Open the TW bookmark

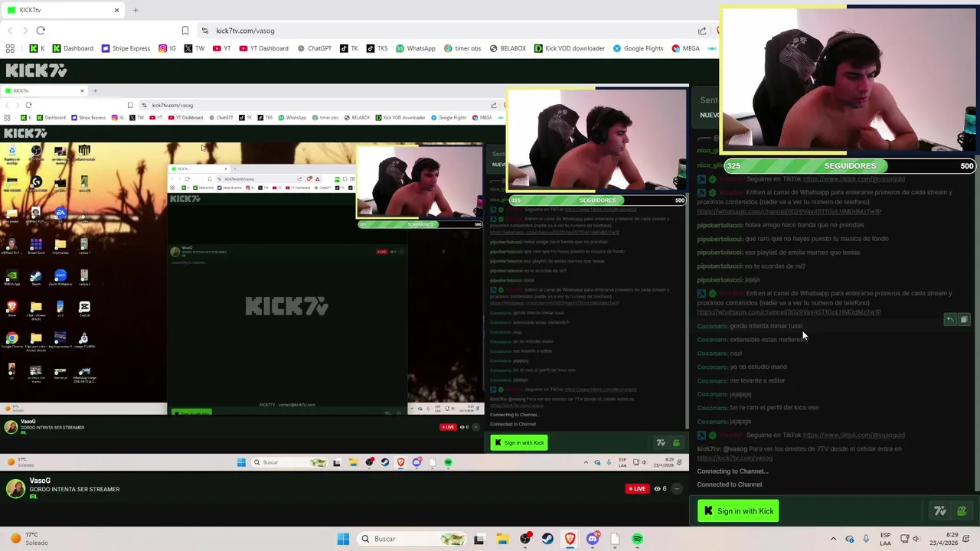194,48
